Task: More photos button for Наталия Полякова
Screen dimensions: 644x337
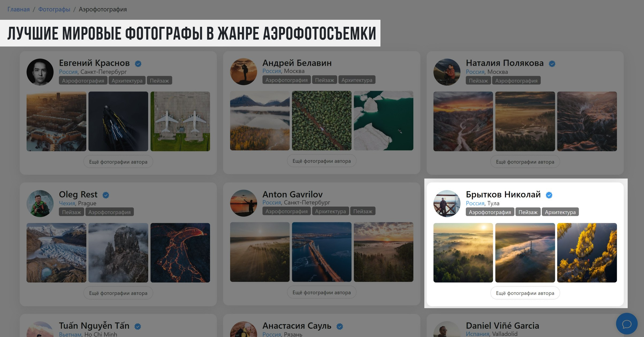Action: 525,162
